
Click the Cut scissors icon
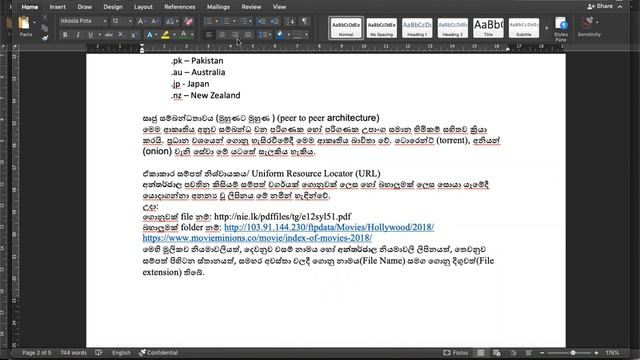pyautogui.click(x=45, y=18)
